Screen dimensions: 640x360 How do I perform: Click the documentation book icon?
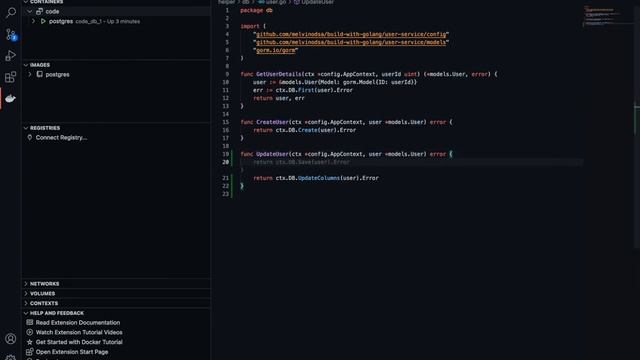(x=30, y=322)
